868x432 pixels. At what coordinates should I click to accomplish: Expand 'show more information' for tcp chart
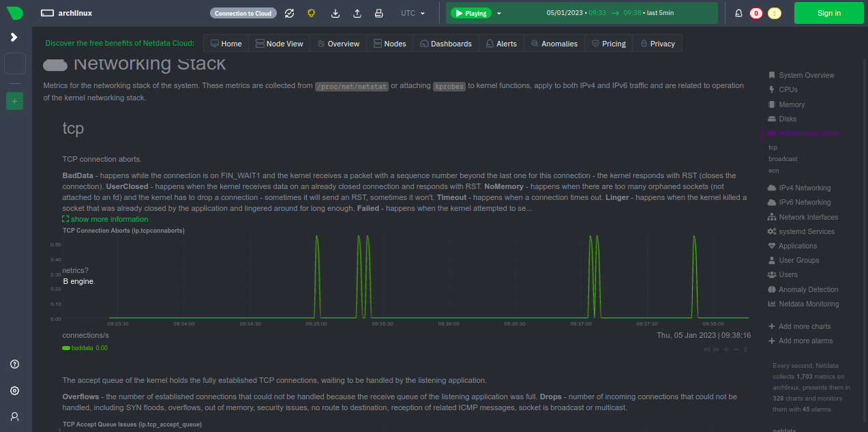(105, 219)
